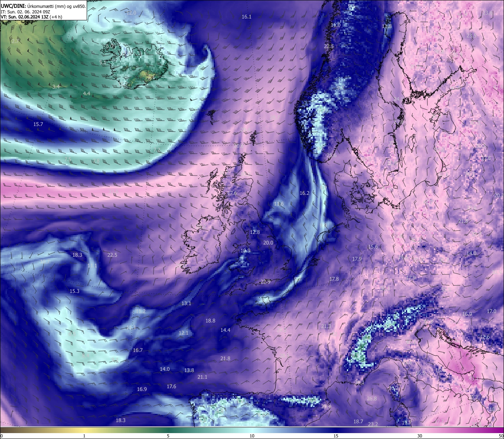Click the 'UWC/DINI: Úrkomumætti (mm) og uv850.' title line
Screen dimensions: 504x439
[43, 6]
